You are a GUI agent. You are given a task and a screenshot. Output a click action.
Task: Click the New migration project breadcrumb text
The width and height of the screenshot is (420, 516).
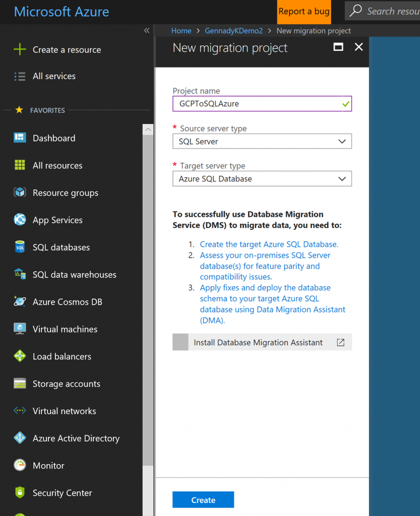pos(314,30)
